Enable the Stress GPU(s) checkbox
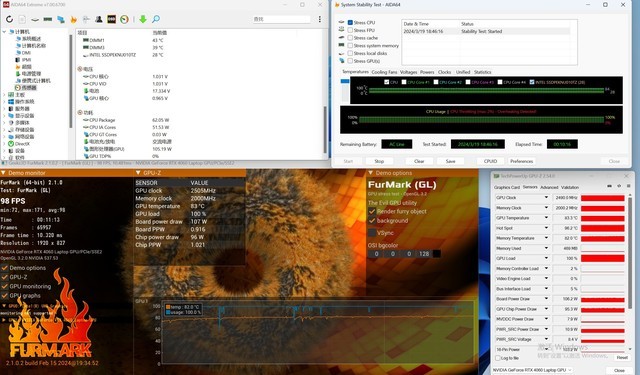This screenshot has width=640, height=375. [x=350, y=61]
